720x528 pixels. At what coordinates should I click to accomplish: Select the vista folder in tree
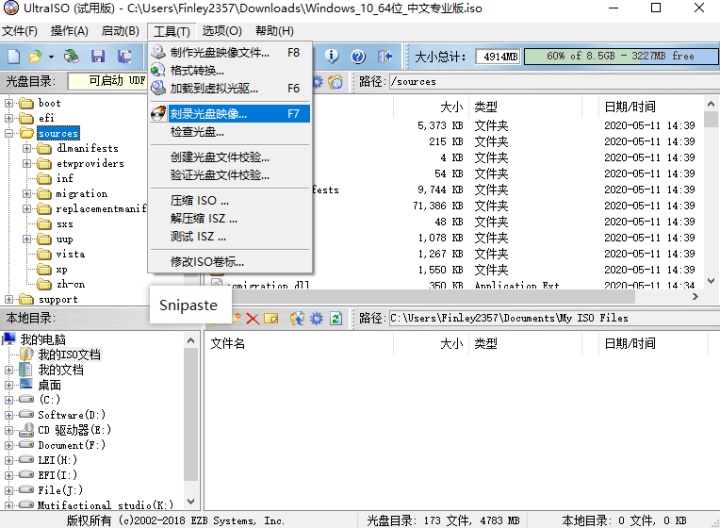(x=70, y=254)
